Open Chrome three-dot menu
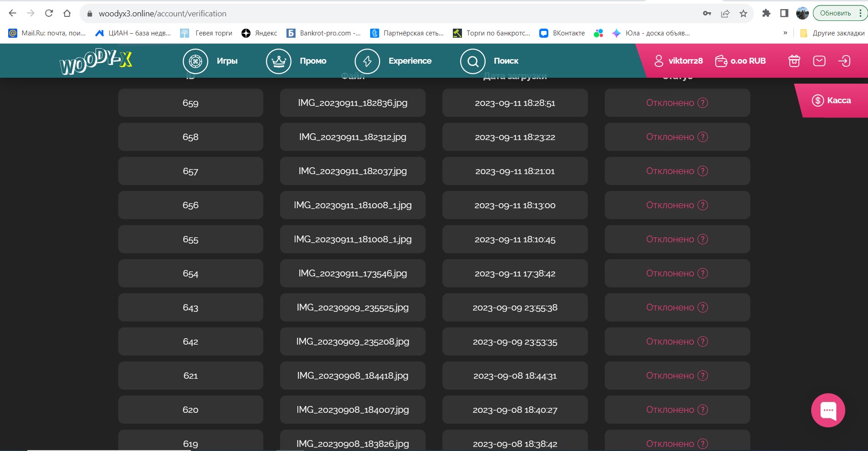 [x=861, y=13]
